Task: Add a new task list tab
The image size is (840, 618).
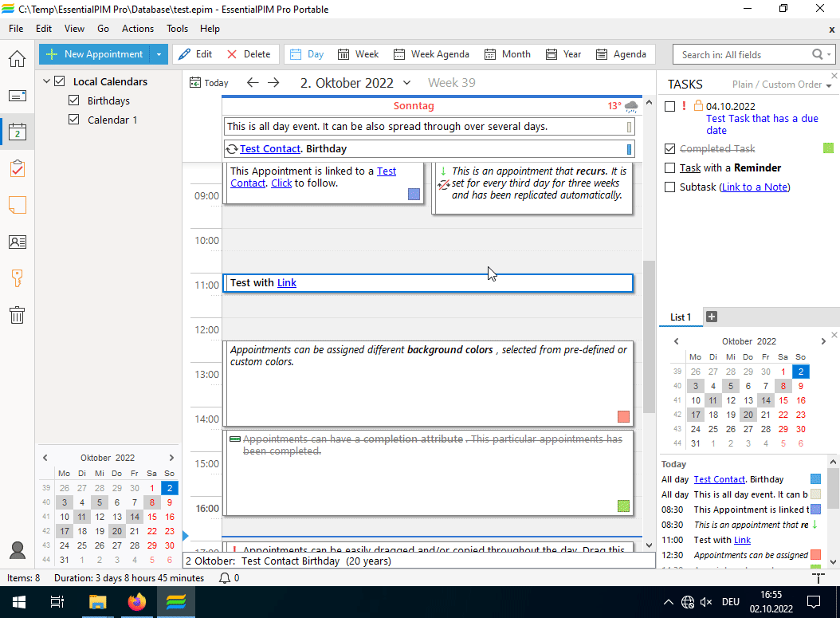Action: pyautogui.click(x=712, y=317)
